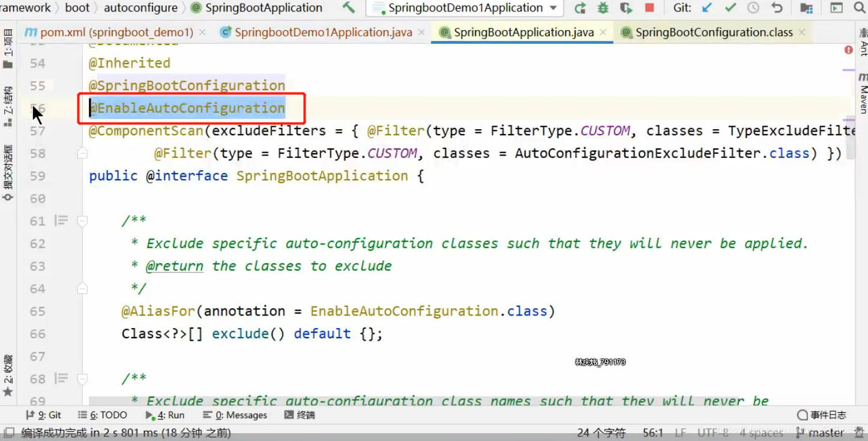The height and width of the screenshot is (441, 868).
Task: Change the LF line separator setting
Action: [x=680, y=433]
